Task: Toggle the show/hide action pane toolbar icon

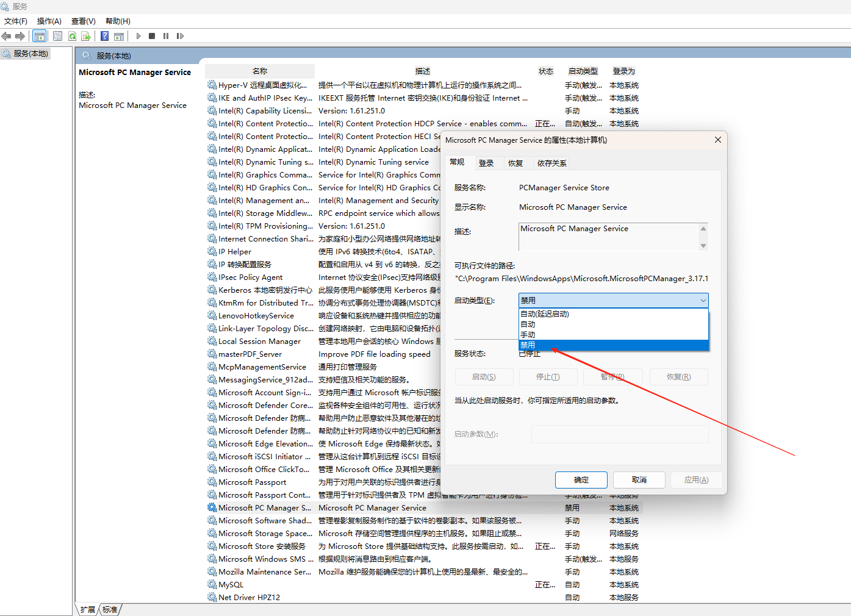Action: [119, 36]
